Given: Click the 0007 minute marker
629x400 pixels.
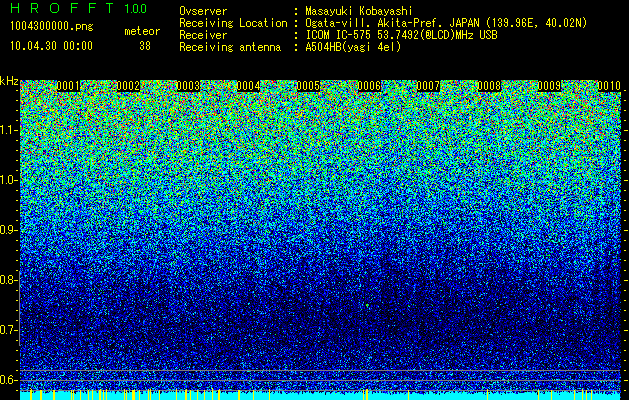Looking at the screenshot, I should [429, 86].
